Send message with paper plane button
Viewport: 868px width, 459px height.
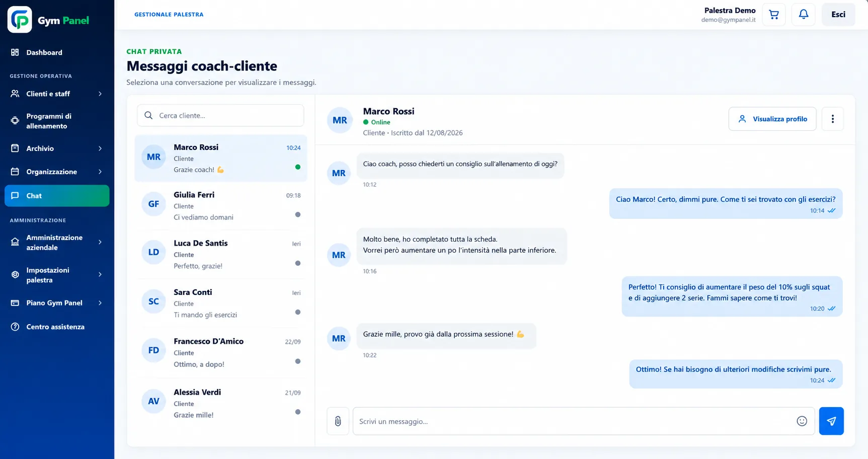coord(831,421)
